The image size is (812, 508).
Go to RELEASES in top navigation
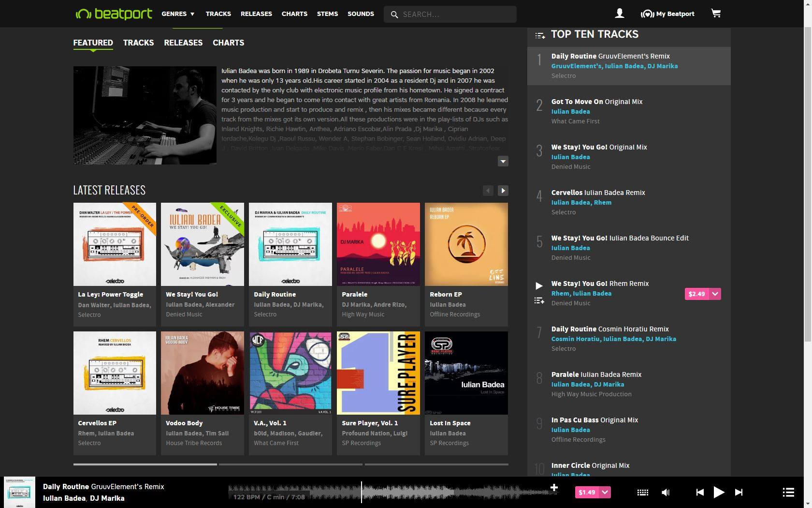256,14
